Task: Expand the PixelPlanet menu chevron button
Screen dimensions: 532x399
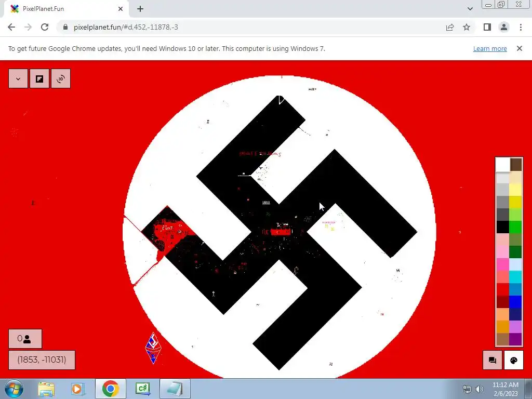Action: pyautogui.click(x=18, y=79)
